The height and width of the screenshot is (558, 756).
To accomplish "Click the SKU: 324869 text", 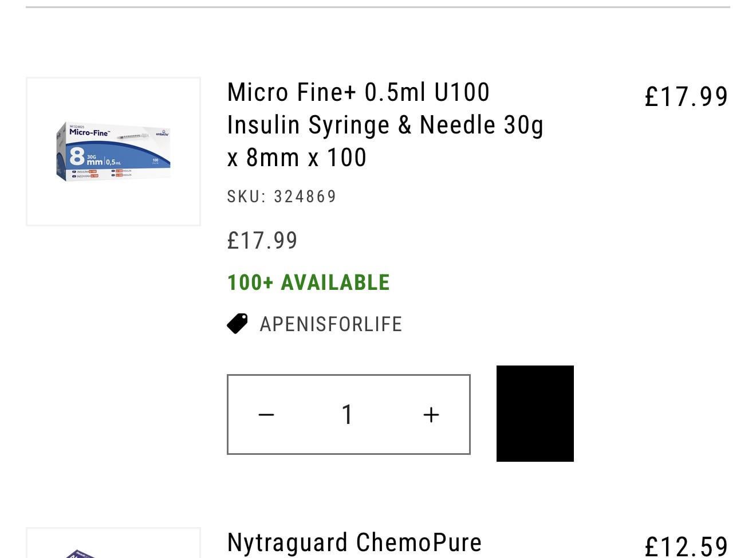I will 282,197.
